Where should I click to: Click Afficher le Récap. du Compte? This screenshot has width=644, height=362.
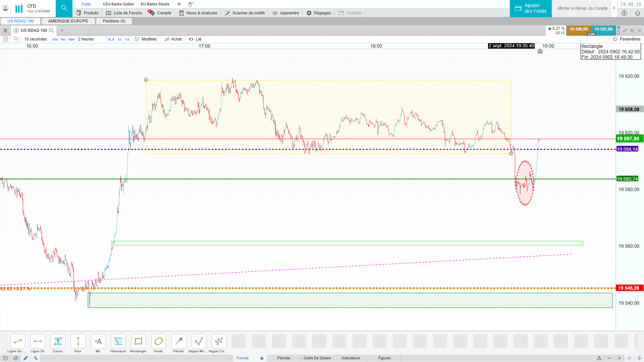tap(582, 8)
